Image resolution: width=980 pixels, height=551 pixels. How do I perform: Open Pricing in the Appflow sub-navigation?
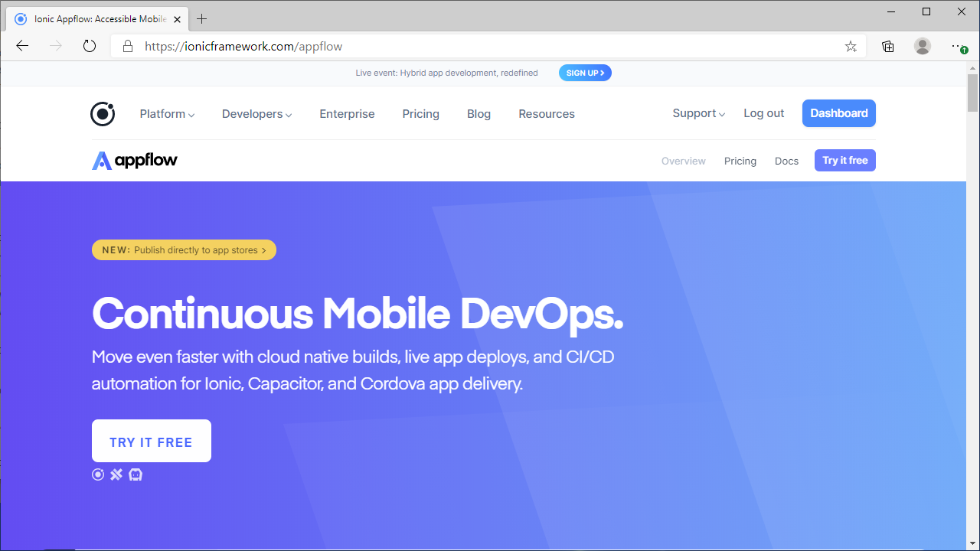point(740,161)
